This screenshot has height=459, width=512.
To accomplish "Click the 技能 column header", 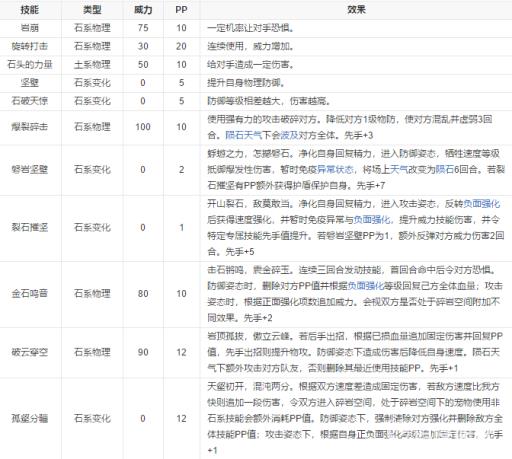I will 30,10.
